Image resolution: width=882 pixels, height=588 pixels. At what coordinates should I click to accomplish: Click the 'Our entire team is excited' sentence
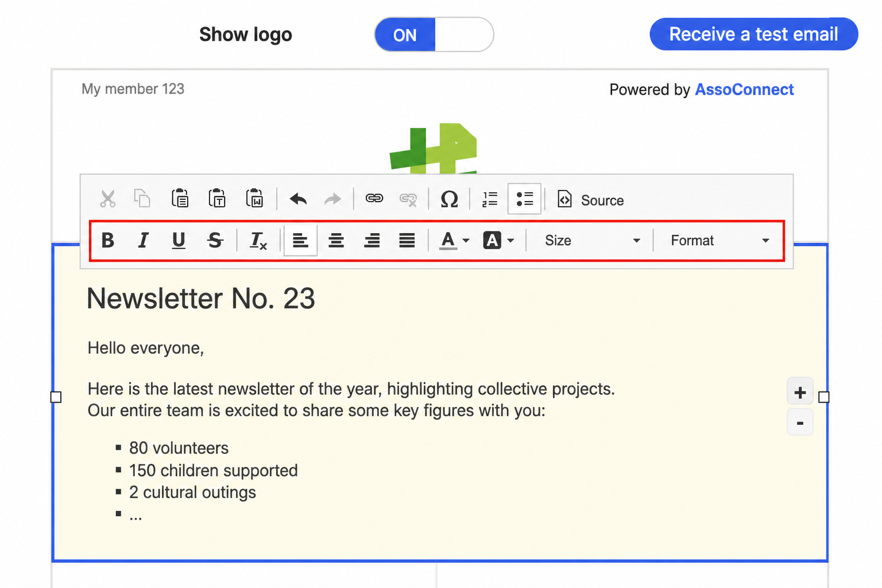(316, 411)
